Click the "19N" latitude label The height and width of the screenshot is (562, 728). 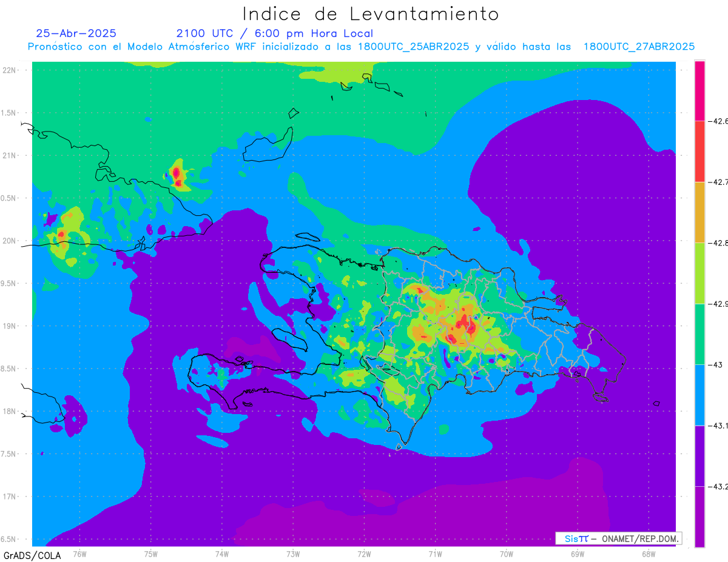click(10, 326)
